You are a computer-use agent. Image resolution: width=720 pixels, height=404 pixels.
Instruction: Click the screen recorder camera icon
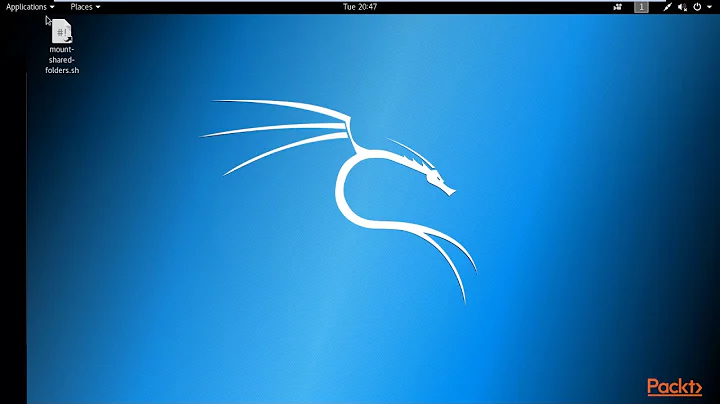[x=618, y=7]
